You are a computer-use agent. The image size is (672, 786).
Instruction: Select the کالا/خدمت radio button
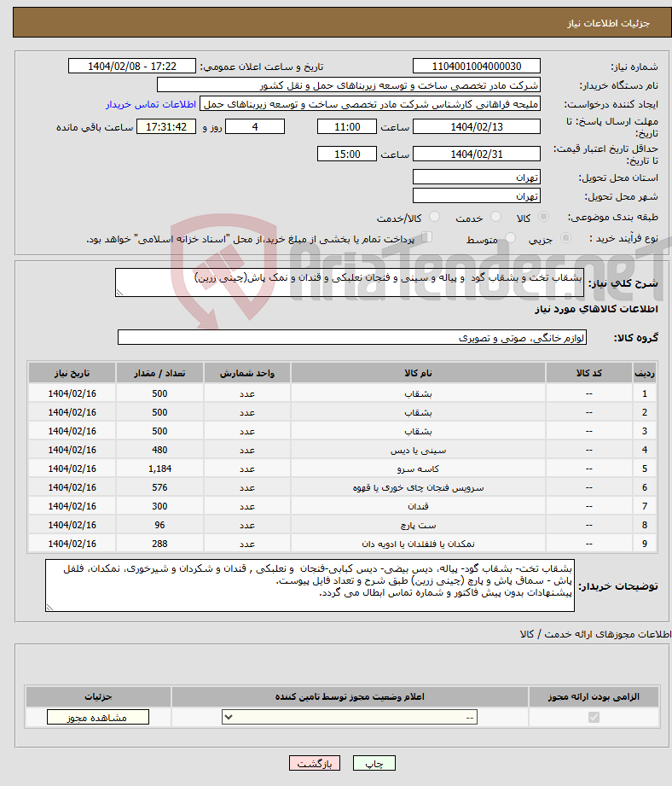coord(434,217)
